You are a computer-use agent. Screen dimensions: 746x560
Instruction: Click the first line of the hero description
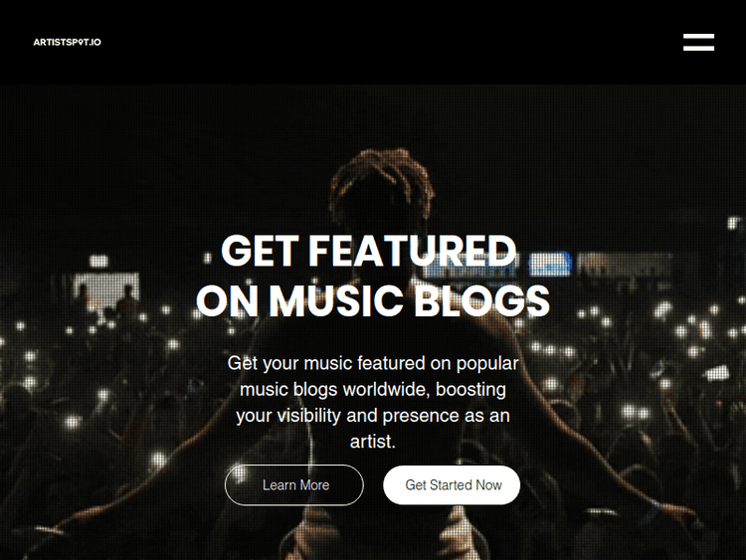(x=373, y=363)
